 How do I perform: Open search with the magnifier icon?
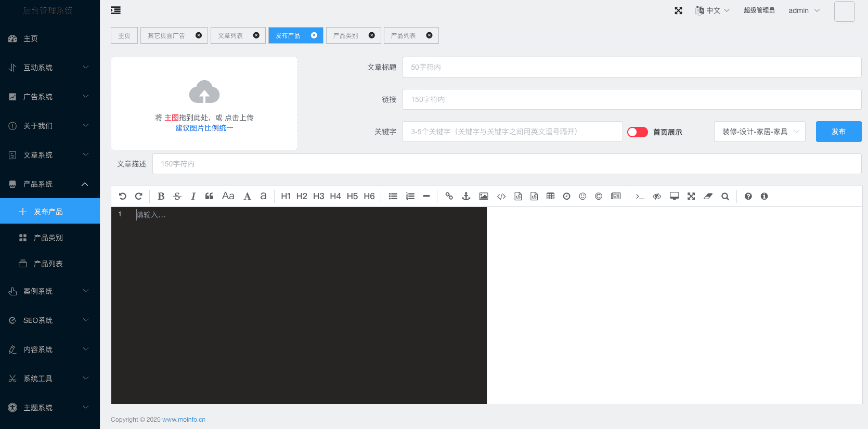coord(725,196)
